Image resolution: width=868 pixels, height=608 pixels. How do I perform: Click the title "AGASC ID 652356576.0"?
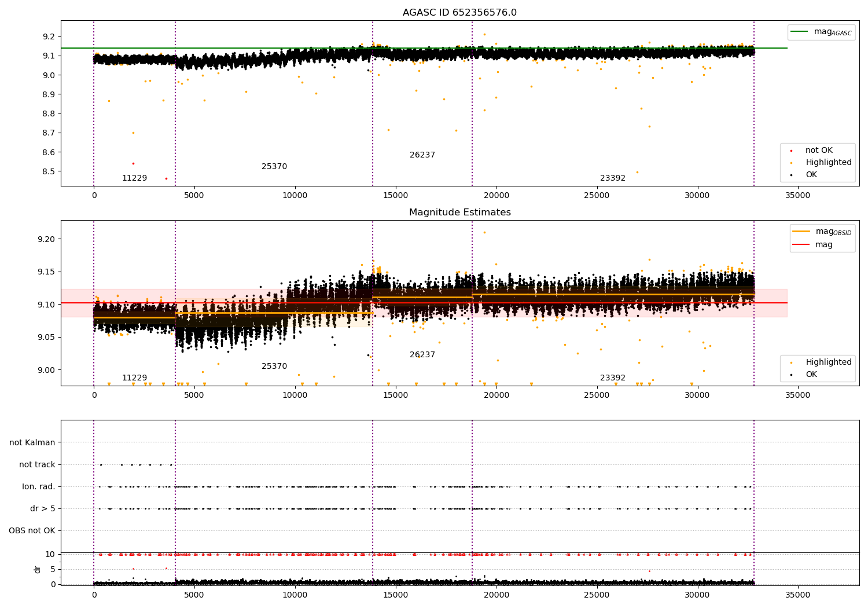point(459,13)
